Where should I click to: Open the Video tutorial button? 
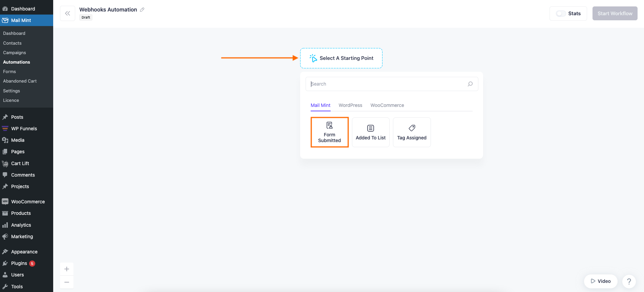point(601,281)
